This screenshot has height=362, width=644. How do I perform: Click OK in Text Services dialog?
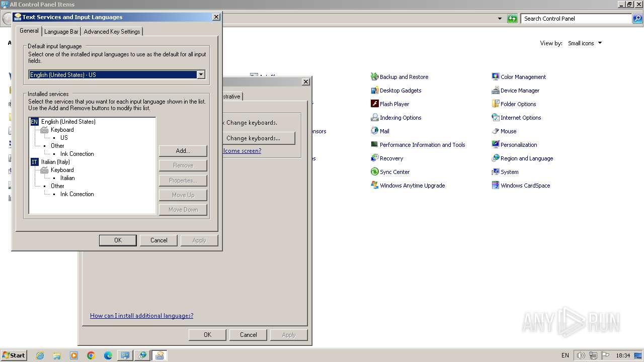118,240
